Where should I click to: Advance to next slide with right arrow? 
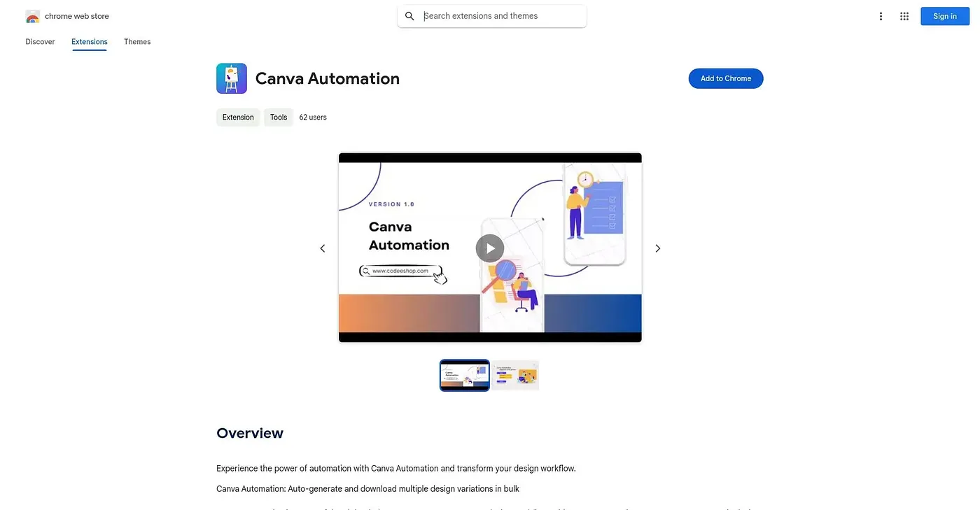click(657, 248)
